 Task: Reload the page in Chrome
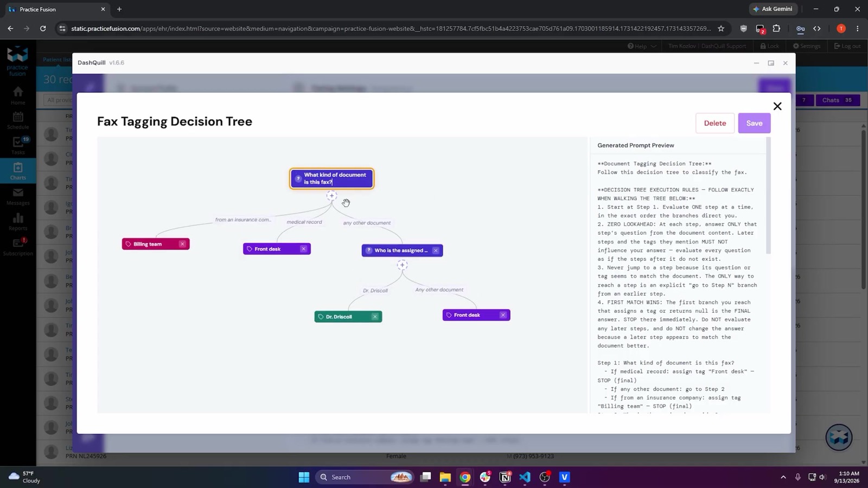[x=43, y=29]
